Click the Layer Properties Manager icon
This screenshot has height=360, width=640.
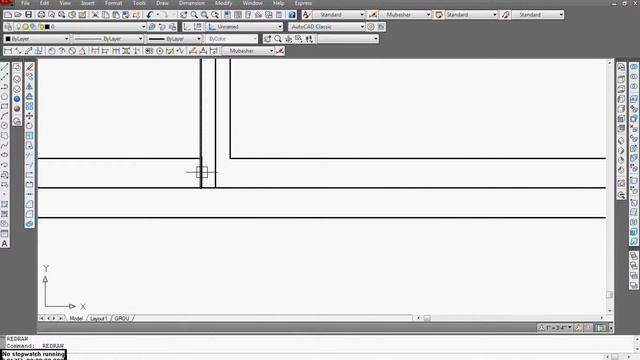coord(8,27)
